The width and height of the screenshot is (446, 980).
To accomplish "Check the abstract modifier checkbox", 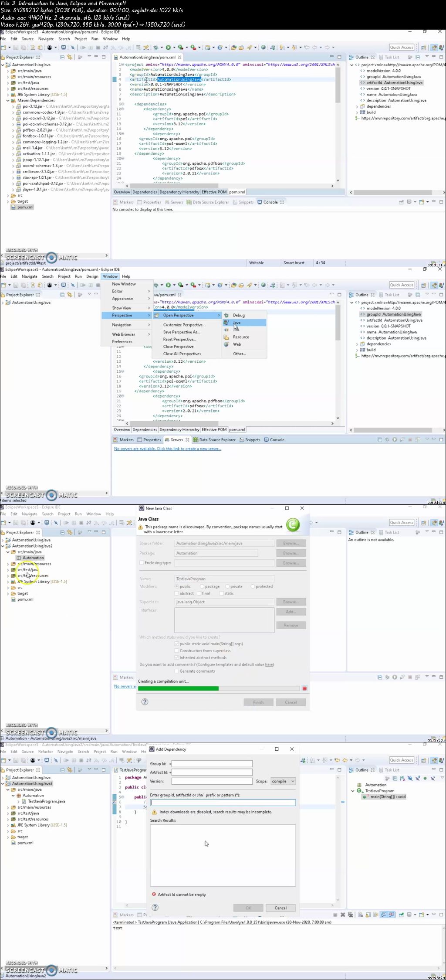I will pos(177,593).
